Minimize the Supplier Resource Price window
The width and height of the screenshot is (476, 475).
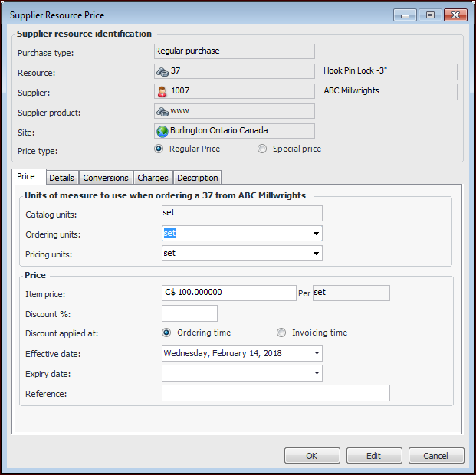point(405,15)
